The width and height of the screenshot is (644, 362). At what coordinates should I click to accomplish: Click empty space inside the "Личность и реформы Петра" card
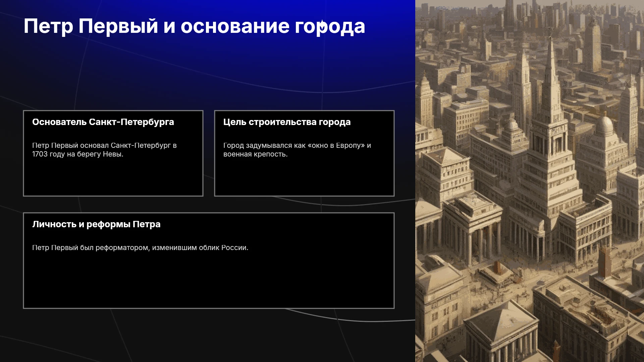click(x=208, y=282)
